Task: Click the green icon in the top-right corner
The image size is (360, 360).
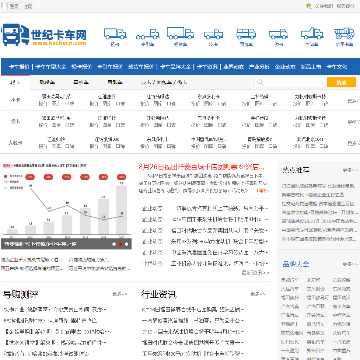Action: click(x=309, y=6)
